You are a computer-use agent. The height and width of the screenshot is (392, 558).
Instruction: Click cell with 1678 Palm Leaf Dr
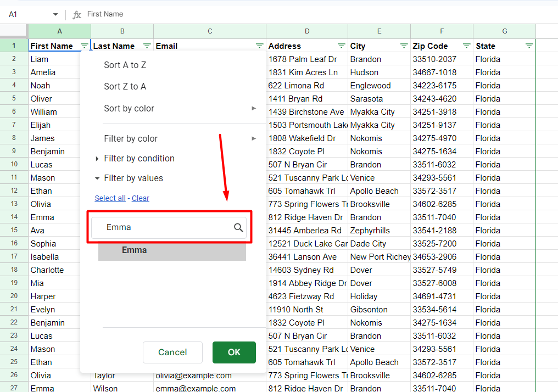click(307, 59)
